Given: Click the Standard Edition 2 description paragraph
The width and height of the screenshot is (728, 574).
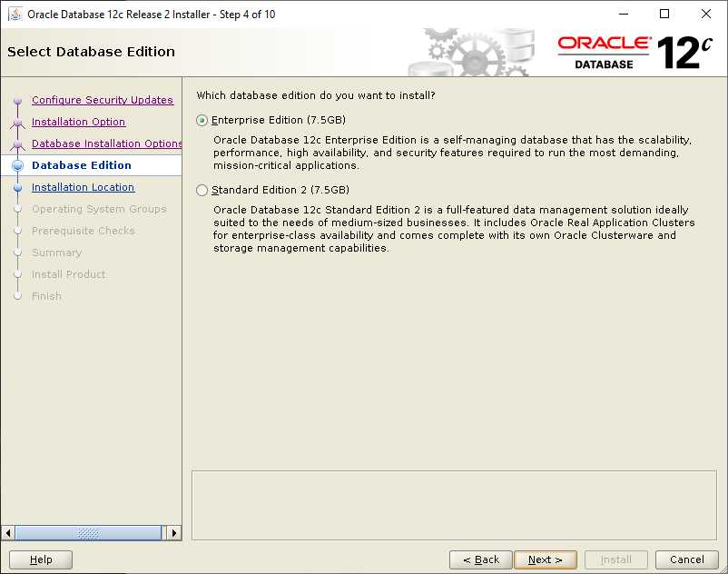Looking at the screenshot, I should coord(454,229).
